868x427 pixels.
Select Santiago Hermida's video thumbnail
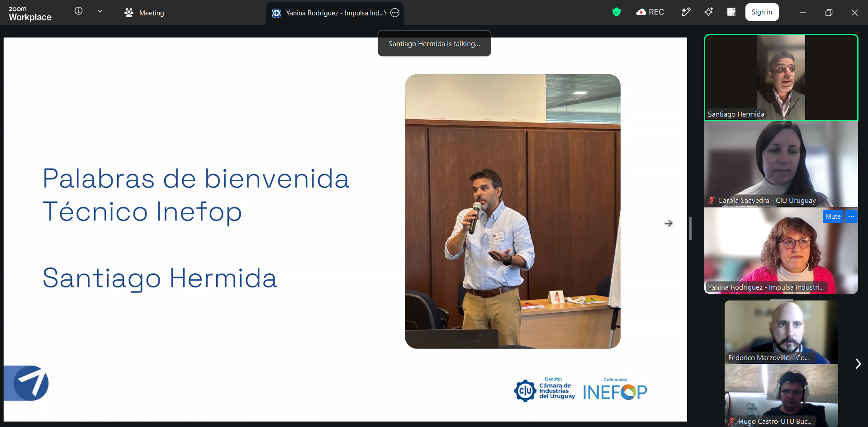[781, 77]
